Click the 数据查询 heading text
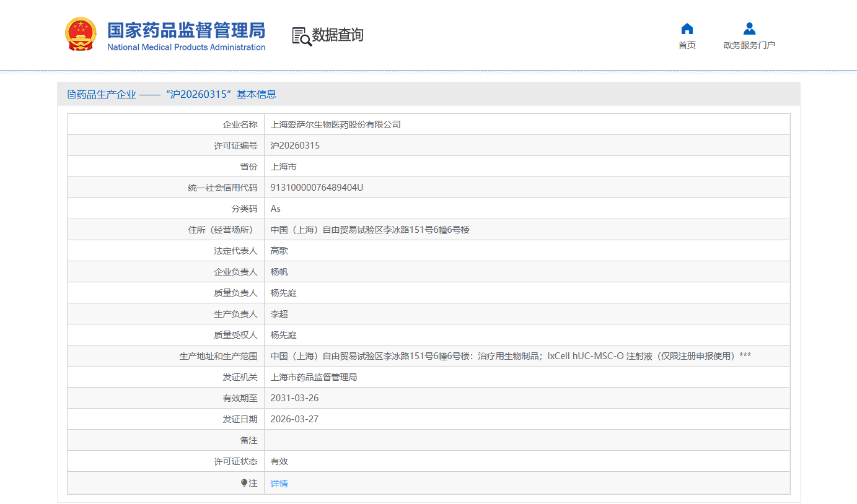857x504 pixels. (x=338, y=35)
